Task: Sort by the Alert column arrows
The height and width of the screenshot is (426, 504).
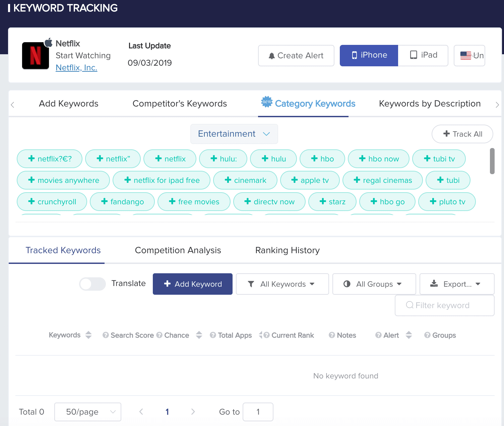Action: click(x=409, y=335)
